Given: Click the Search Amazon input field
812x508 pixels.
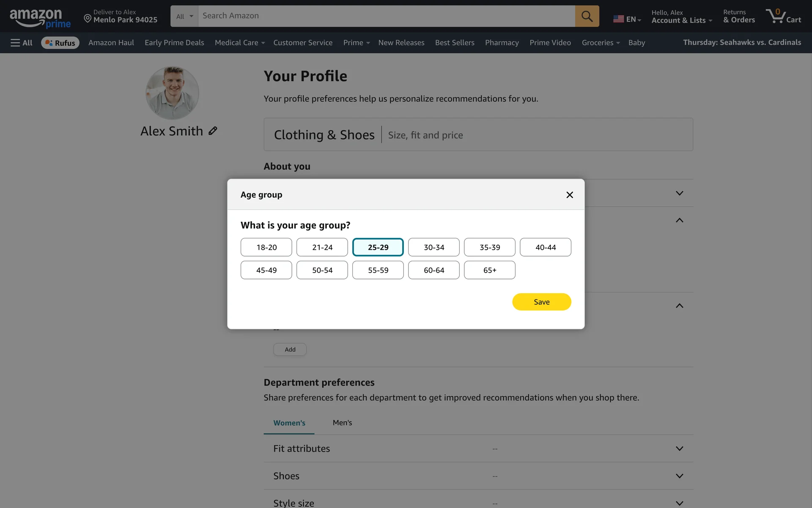Looking at the screenshot, I should click(x=386, y=16).
